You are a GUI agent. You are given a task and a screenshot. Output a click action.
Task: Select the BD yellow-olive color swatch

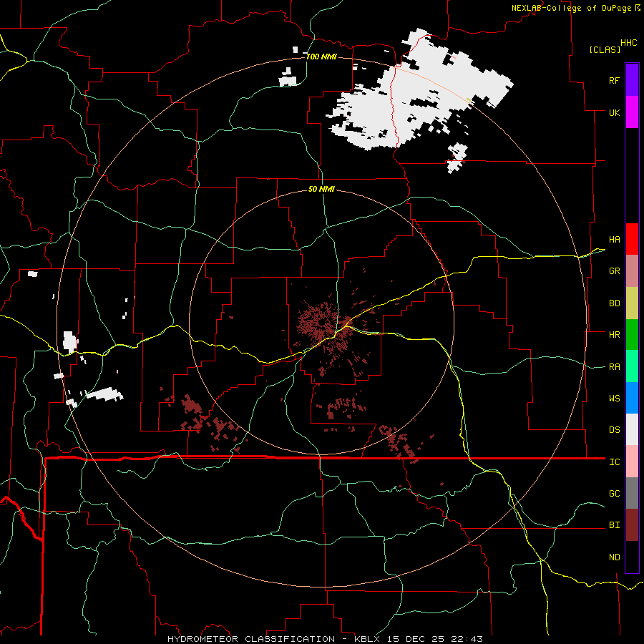tap(632, 303)
